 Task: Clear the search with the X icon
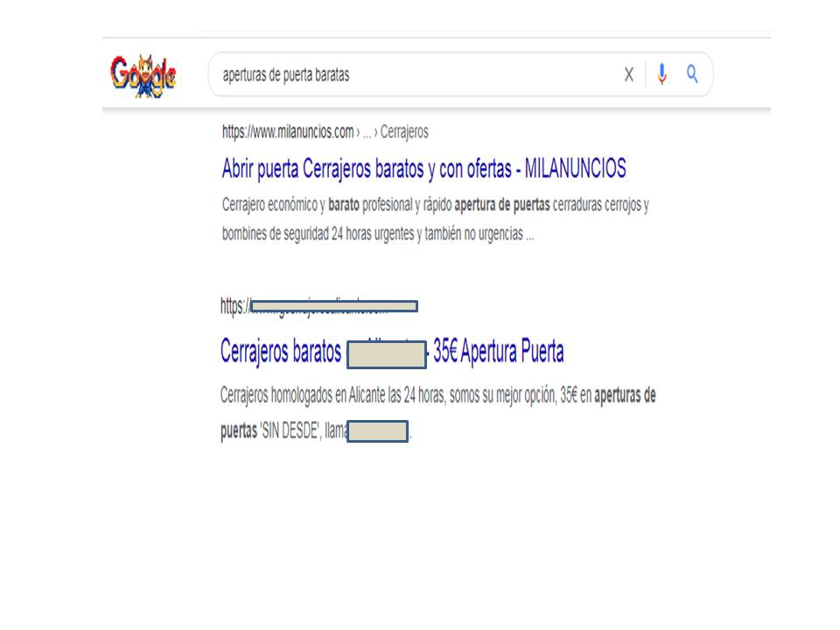point(629,74)
